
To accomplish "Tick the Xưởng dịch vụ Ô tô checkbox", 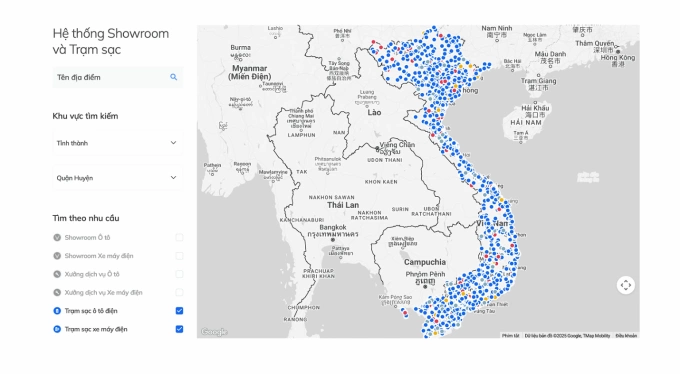I will click(x=179, y=274).
